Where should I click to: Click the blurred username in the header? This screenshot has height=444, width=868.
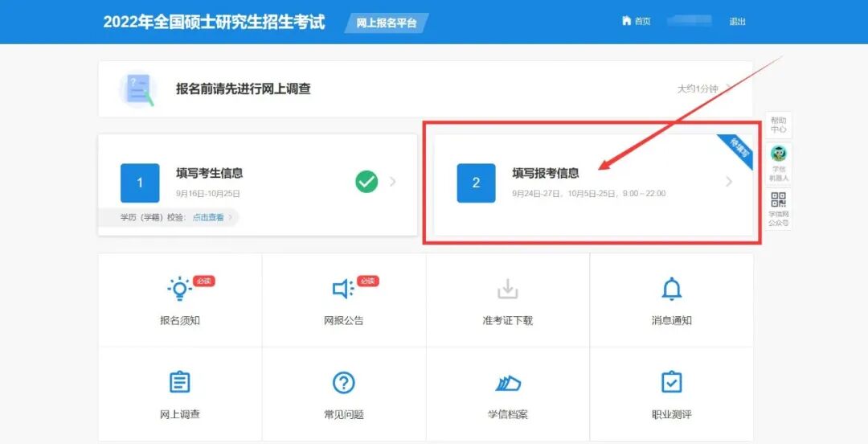point(690,21)
